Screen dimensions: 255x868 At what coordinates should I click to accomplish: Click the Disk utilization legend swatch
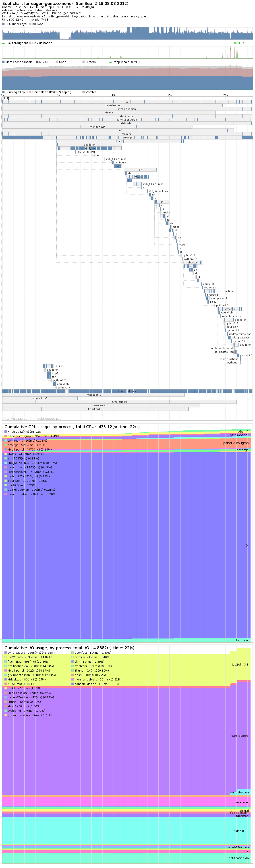pyautogui.click(x=30, y=43)
